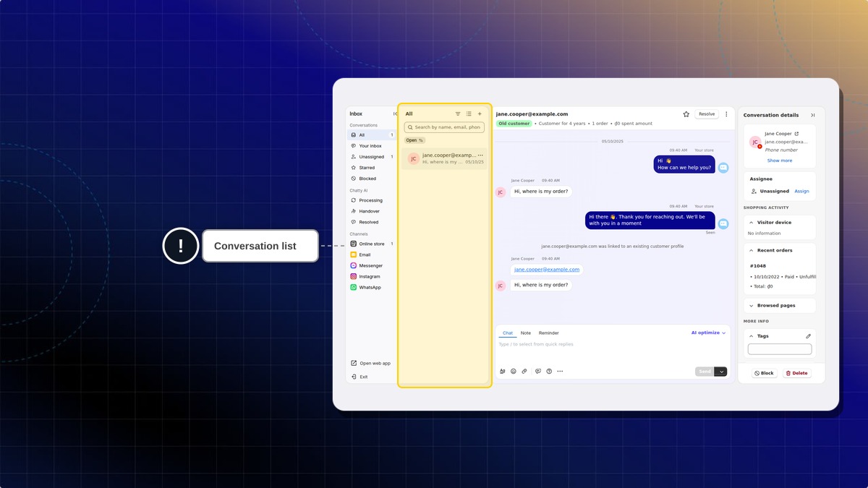This screenshot has width=868, height=488.
Task: Open quick replies icon in composer
Action: coord(538,372)
